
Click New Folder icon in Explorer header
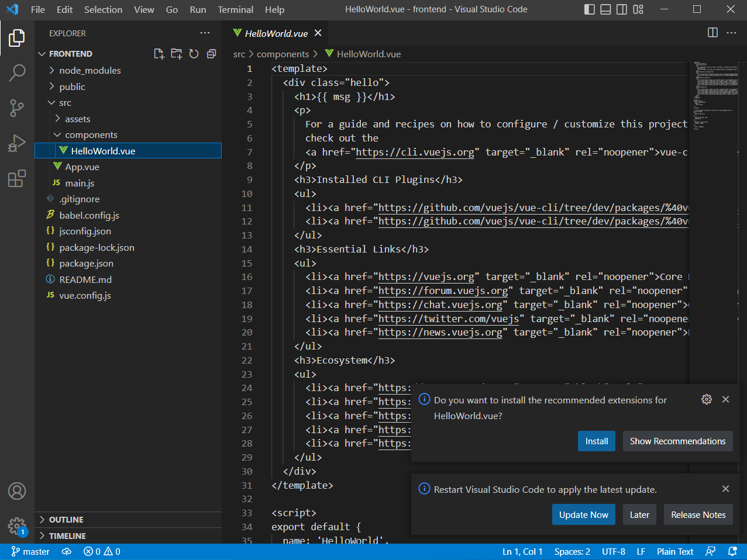coord(176,54)
